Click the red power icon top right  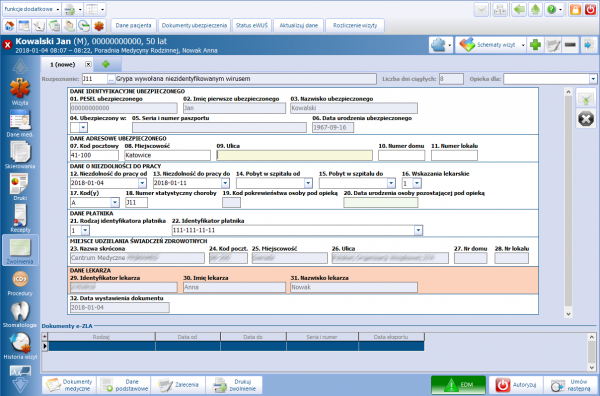(590, 9)
